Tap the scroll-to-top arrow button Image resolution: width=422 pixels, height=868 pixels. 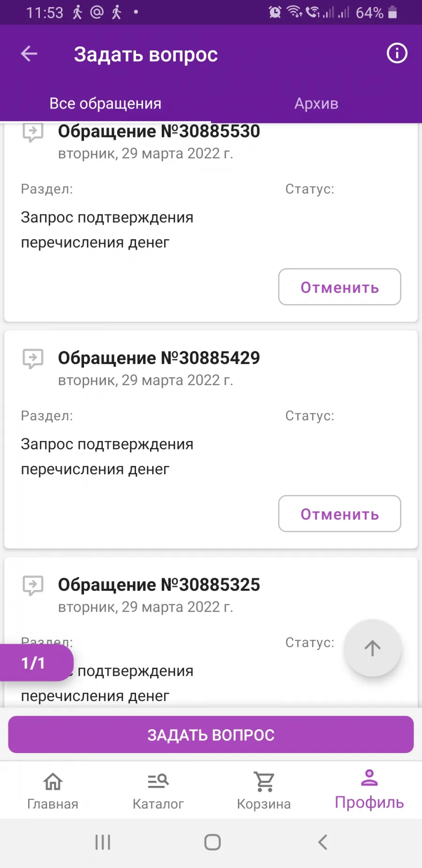[x=372, y=648]
